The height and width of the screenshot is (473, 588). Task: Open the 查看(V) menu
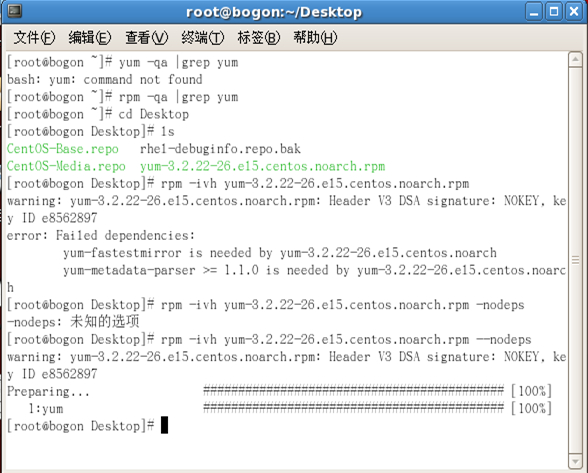146,38
